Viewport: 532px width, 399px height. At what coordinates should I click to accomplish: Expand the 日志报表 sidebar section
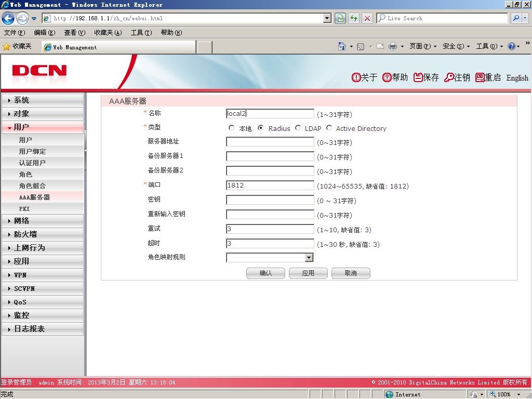(43, 329)
